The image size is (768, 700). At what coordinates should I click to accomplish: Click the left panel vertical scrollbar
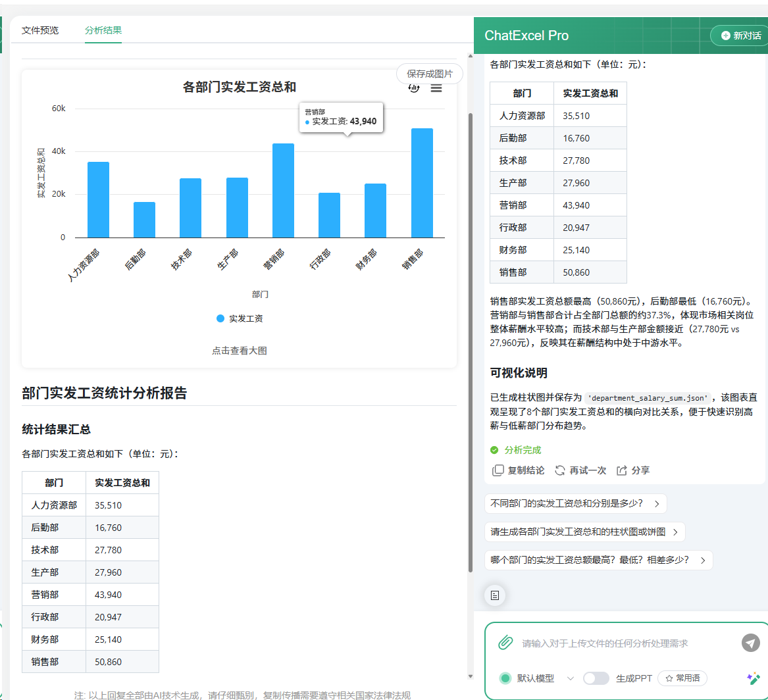point(471,343)
